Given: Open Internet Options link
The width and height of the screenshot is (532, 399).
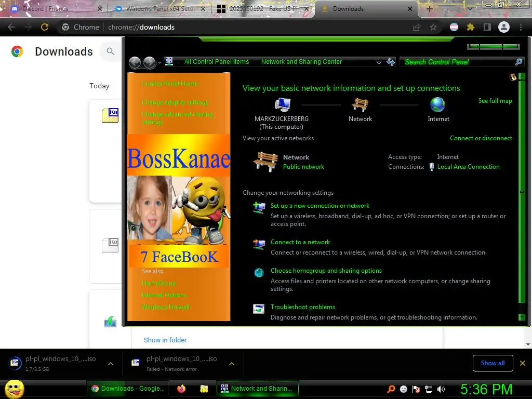Looking at the screenshot, I should tap(164, 295).
